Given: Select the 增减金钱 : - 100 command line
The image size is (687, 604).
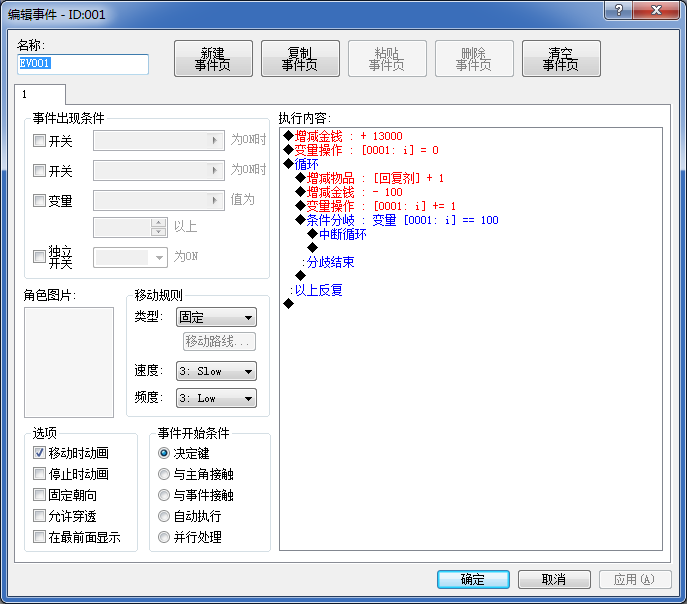Looking at the screenshot, I should (x=349, y=192).
